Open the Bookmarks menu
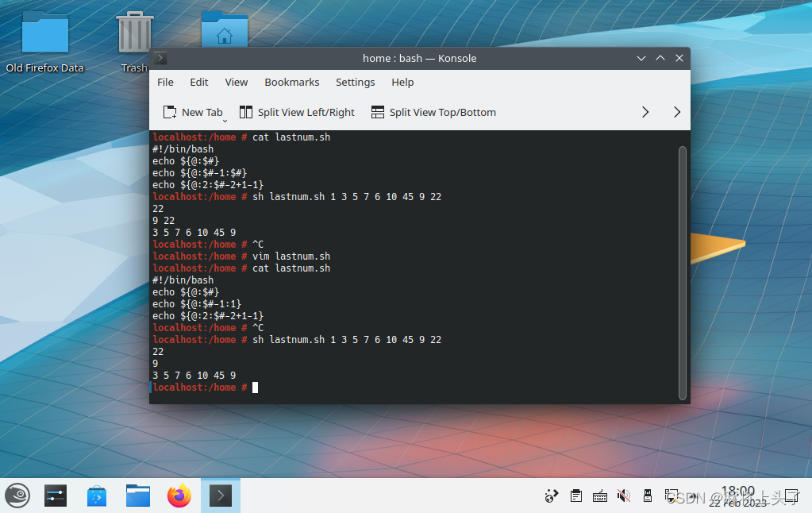 291,82
